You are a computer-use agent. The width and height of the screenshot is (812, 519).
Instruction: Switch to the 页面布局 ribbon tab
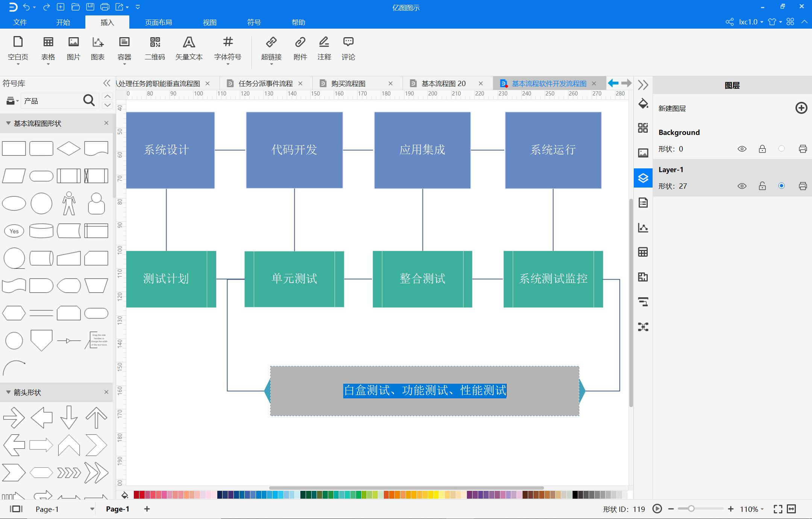[158, 22]
